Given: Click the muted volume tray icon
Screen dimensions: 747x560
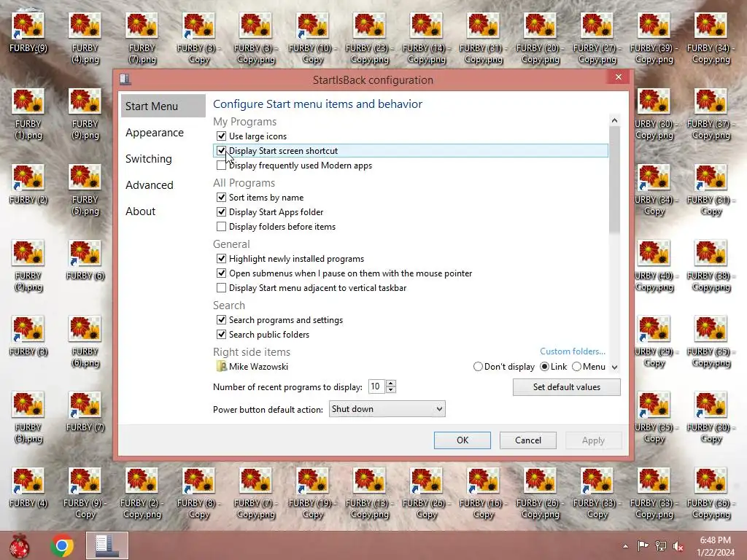Looking at the screenshot, I should [678, 545].
